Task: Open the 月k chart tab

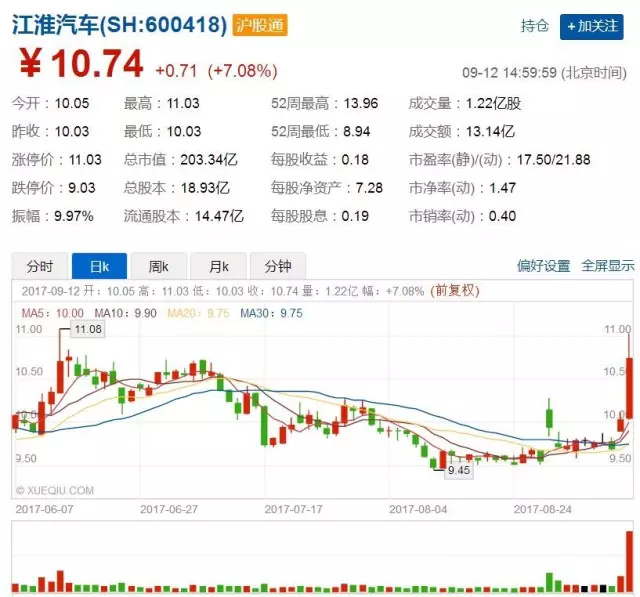Action: [218, 266]
